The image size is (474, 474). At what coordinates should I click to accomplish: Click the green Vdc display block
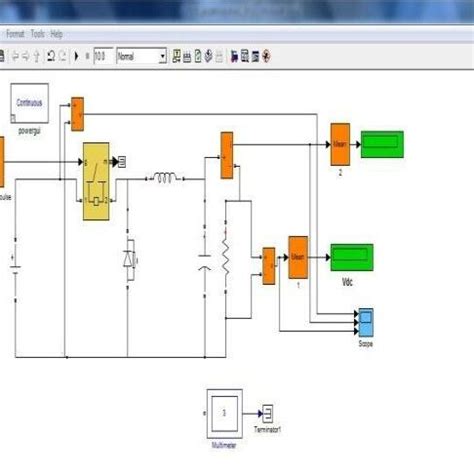click(x=352, y=257)
